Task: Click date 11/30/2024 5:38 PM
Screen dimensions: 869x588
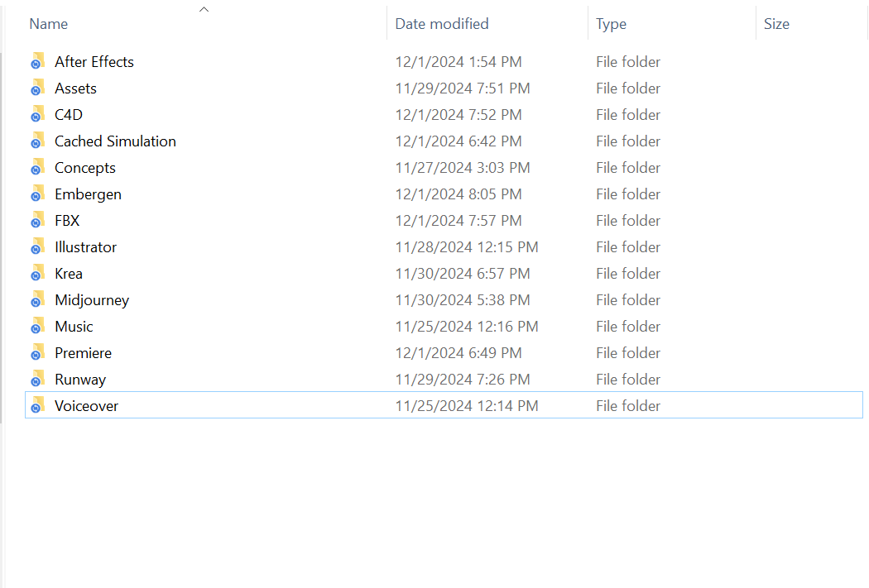Action: [463, 300]
